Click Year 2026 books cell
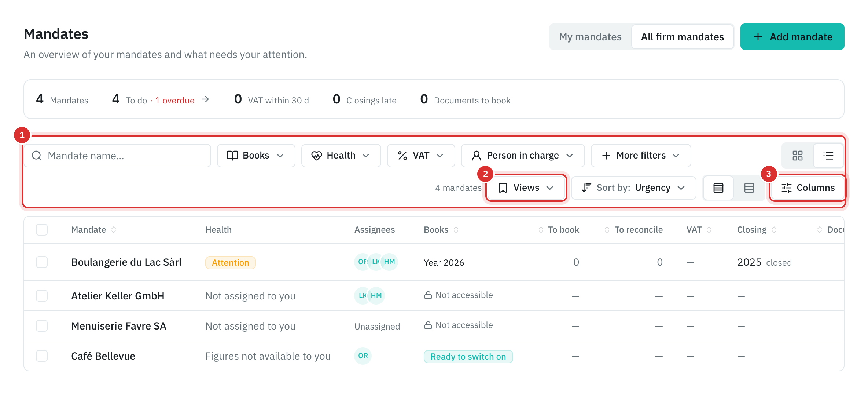868x411 pixels. pyautogui.click(x=444, y=263)
